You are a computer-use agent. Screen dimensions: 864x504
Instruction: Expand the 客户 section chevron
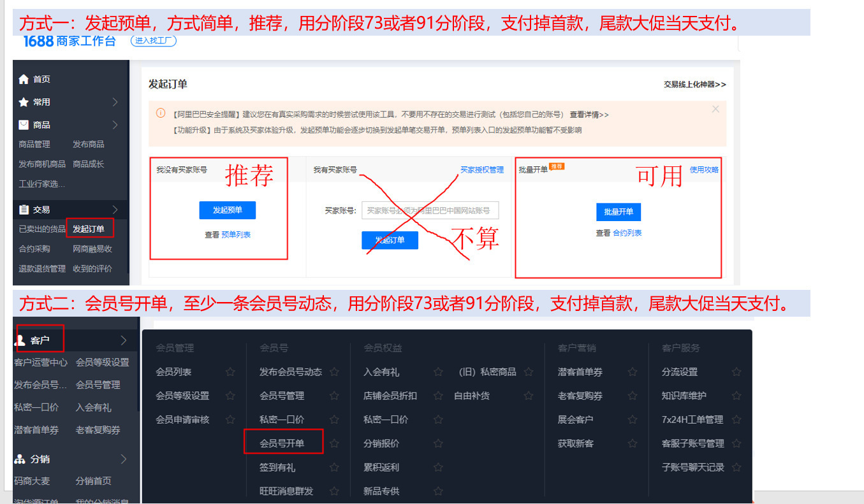point(123,340)
